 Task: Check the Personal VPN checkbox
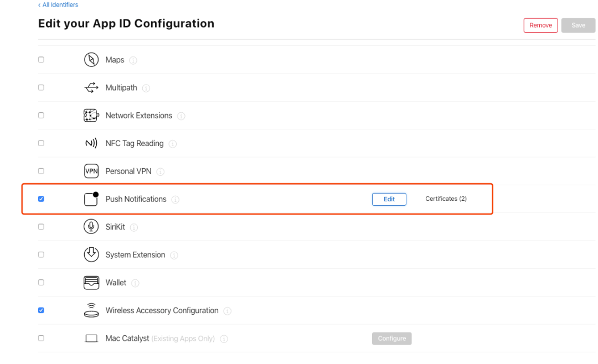[x=41, y=171]
